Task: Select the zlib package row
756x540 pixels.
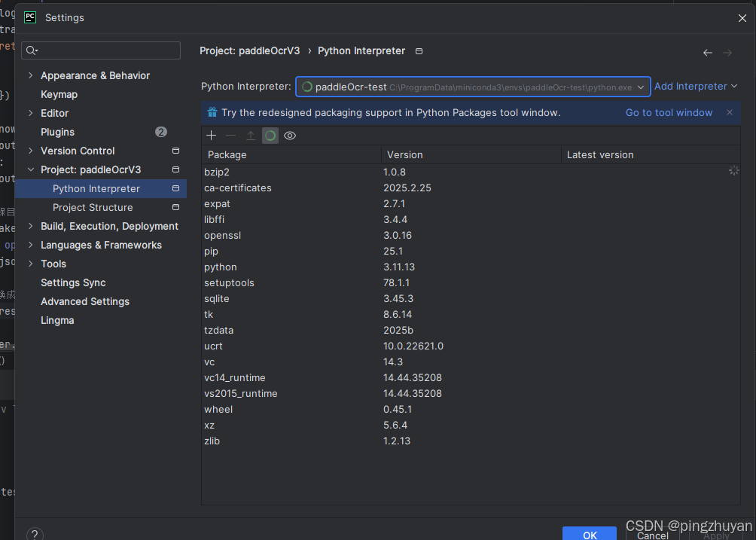Action: [471, 441]
